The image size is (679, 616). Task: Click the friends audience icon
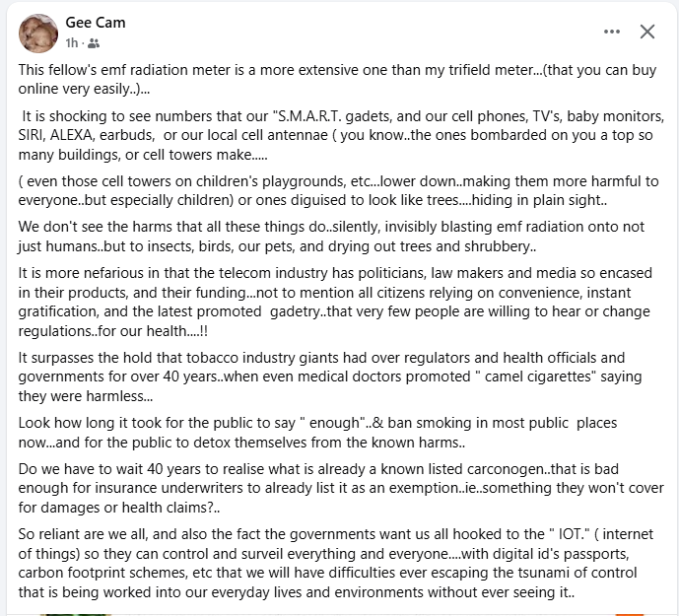[x=94, y=43]
